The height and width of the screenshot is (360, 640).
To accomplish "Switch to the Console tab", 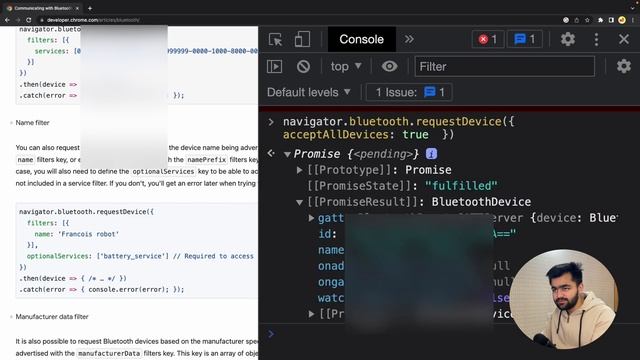I will pyautogui.click(x=362, y=39).
